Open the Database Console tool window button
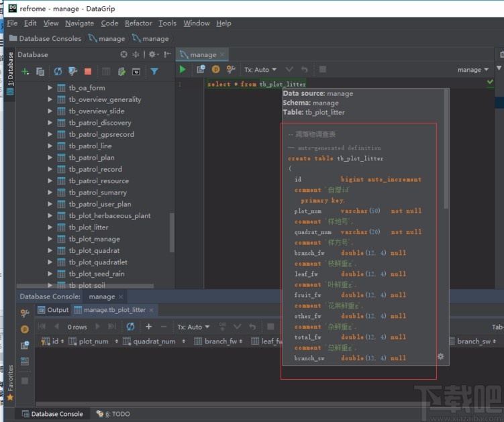 click(x=52, y=414)
